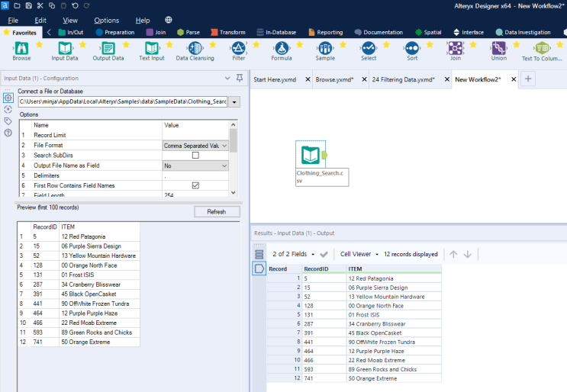Open the annotation tag icon in sidebar
The image size is (567, 392).
8,121
